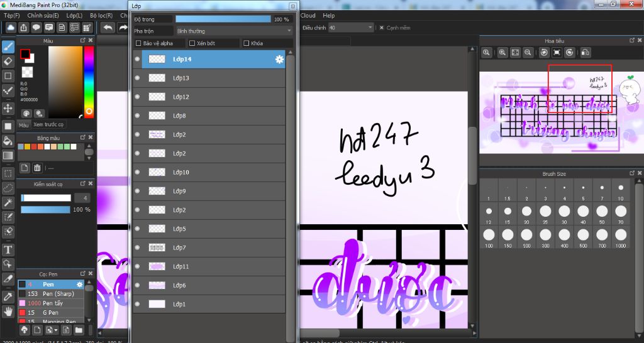Open the Chỉnh sửa(E) menu
Screen dimensions: 644x343
(43, 15)
